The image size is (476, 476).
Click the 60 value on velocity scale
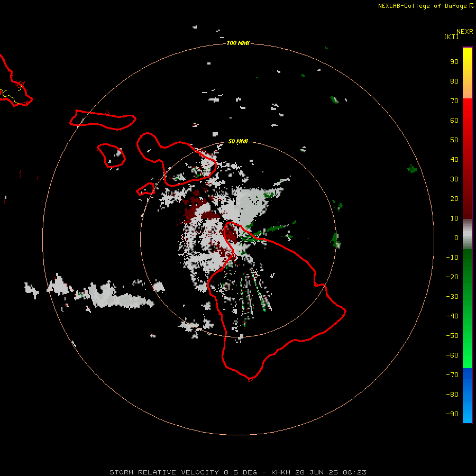[454, 121]
